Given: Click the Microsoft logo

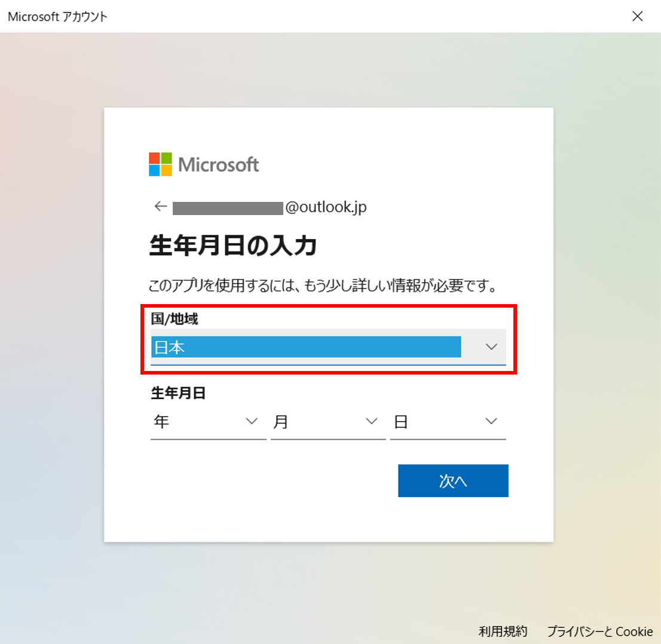Looking at the screenshot, I should click(204, 164).
